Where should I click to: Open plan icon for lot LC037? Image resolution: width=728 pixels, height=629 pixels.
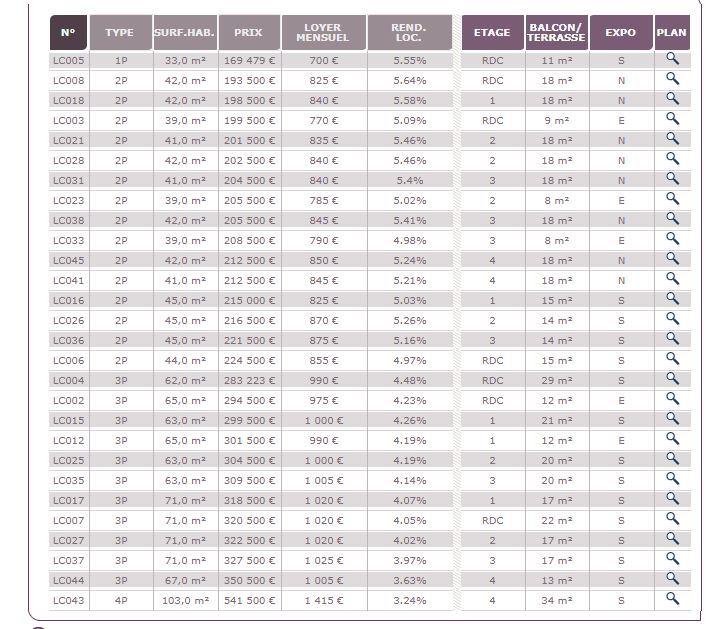click(x=672, y=558)
